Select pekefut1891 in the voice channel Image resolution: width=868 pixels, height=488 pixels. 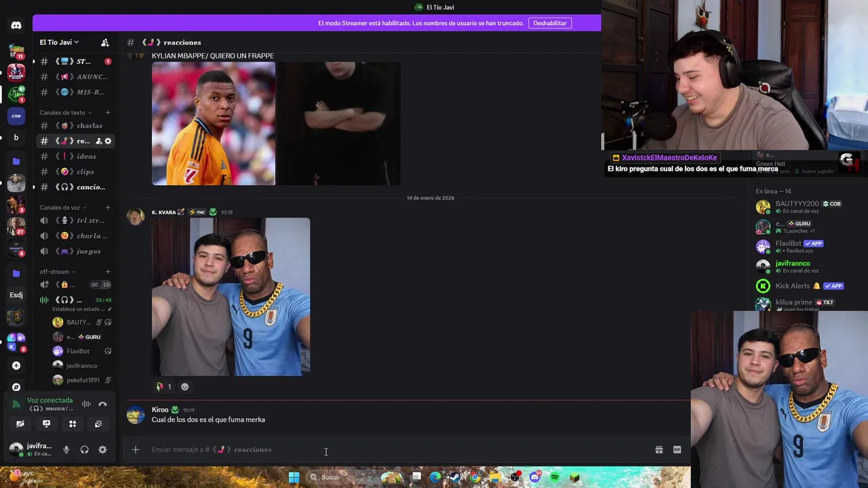point(83,380)
